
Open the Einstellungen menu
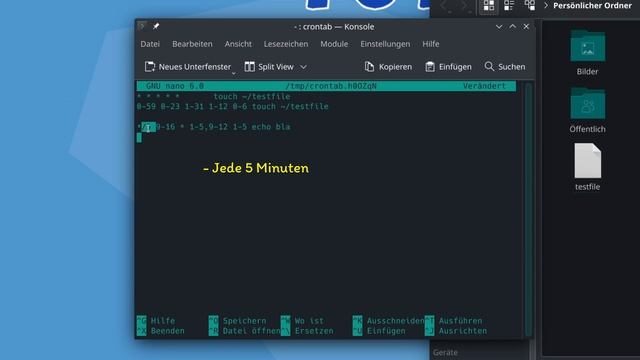[385, 44]
